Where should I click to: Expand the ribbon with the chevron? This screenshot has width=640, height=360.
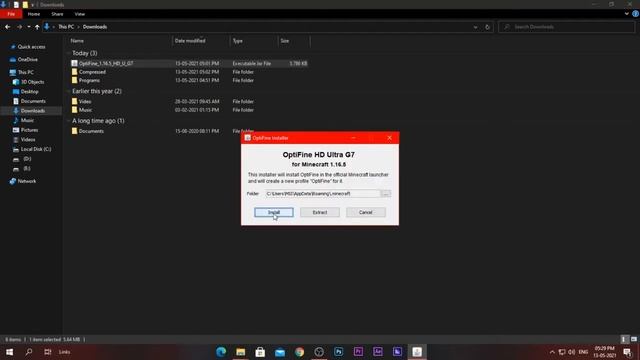click(x=627, y=13)
